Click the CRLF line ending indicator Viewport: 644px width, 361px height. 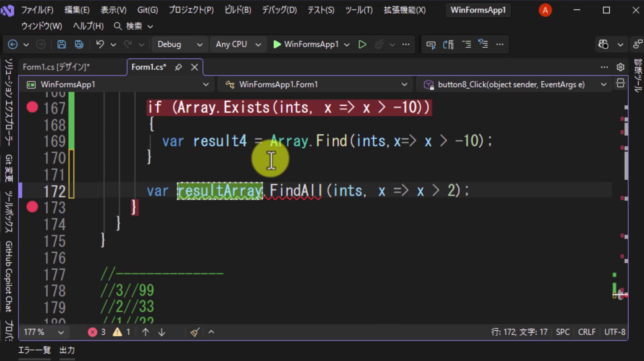pyautogui.click(x=587, y=332)
